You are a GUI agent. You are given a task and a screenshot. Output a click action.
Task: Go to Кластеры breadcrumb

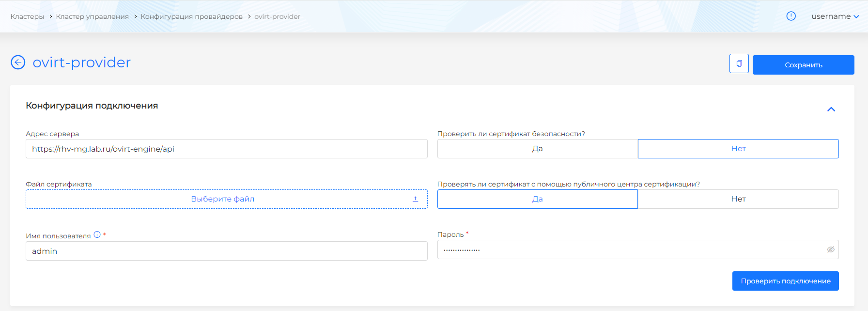tap(27, 16)
